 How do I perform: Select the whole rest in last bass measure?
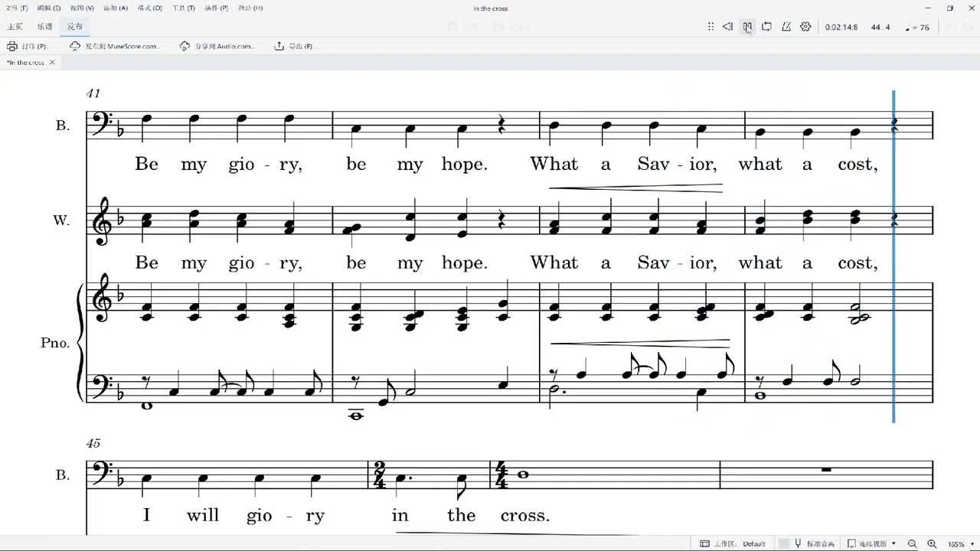tap(826, 470)
